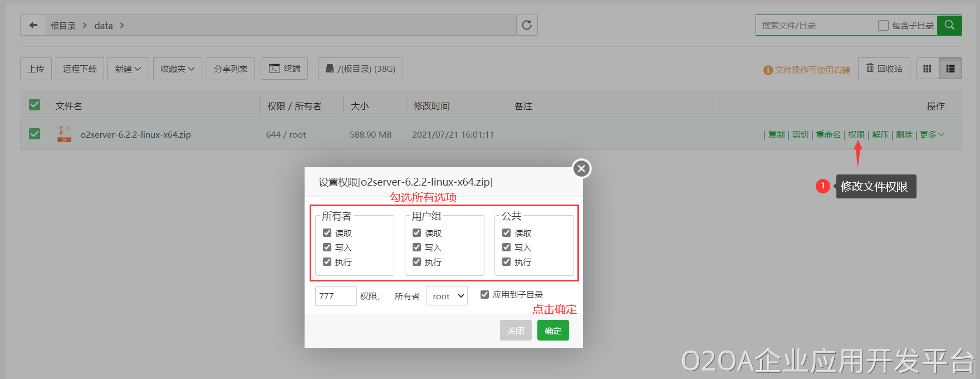The image size is (980, 379).
Task: Uncheck public execute permission
Action: coord(507,262)
